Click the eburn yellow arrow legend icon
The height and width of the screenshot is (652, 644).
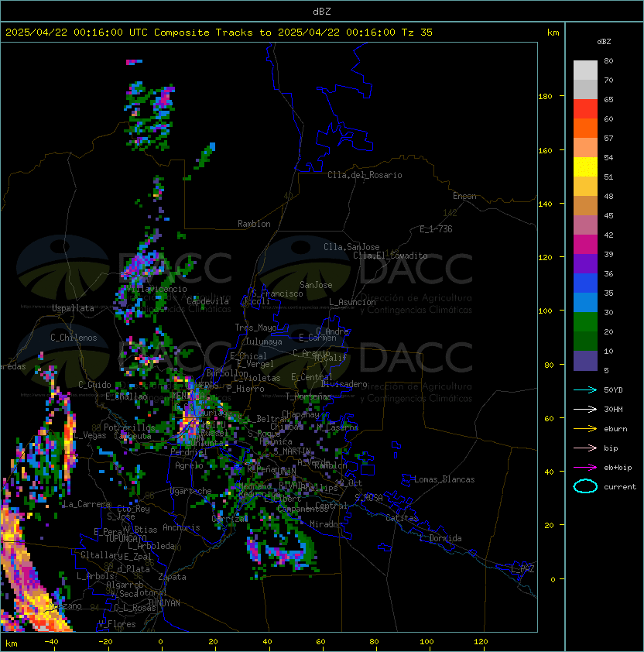(x=585, y=429)
